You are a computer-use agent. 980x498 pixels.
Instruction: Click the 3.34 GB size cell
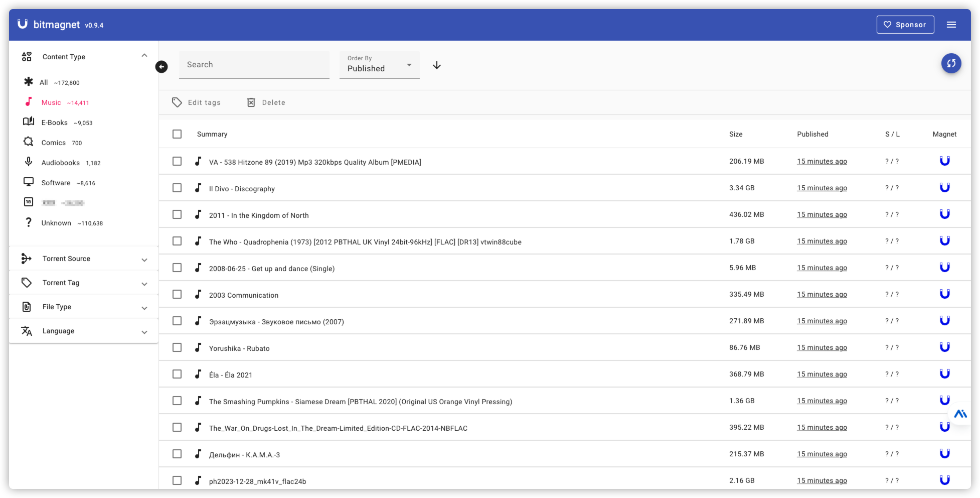742,188
